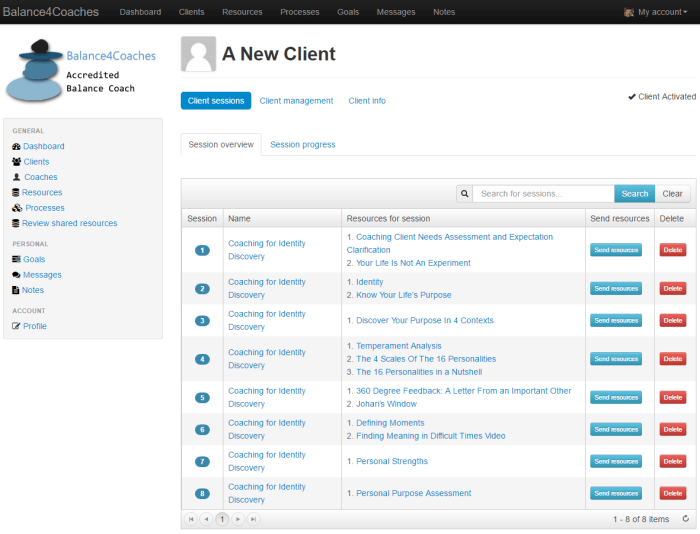700x534 pixels.
Task: Click the Processes cubes icon in sidebar
Action: tap(17, 208)
